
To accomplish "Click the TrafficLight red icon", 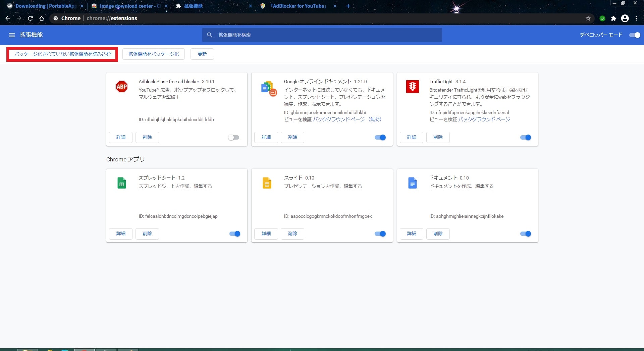I will [x=413, y=87].
